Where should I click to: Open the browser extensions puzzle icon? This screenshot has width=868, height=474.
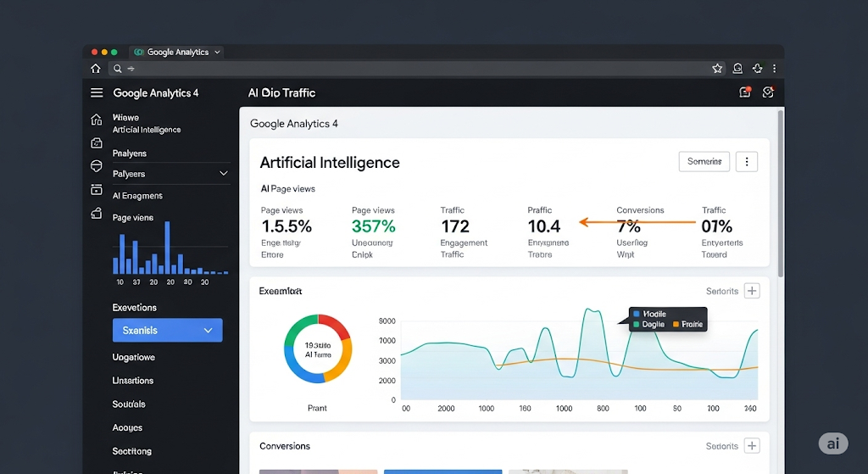pyautogui.click(x=757, y=68)
